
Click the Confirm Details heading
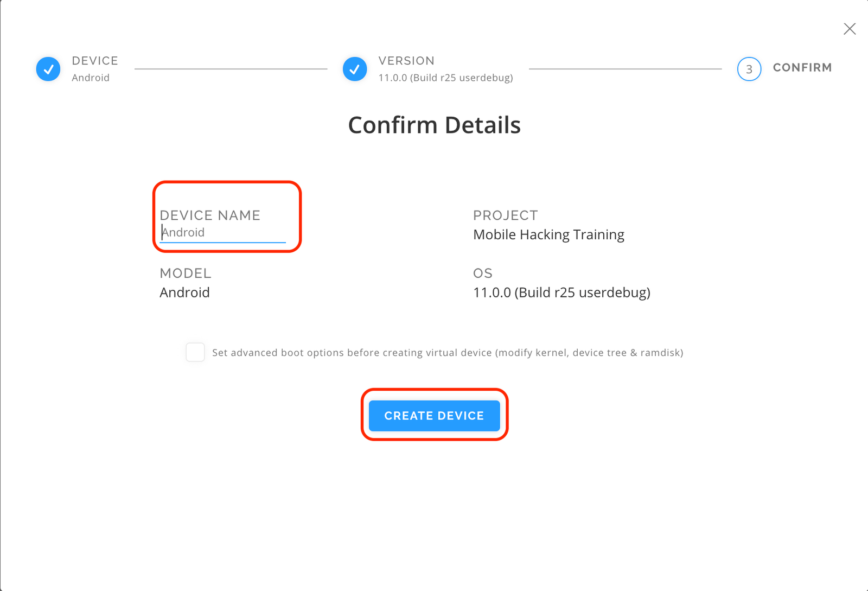tap(434, 125)
